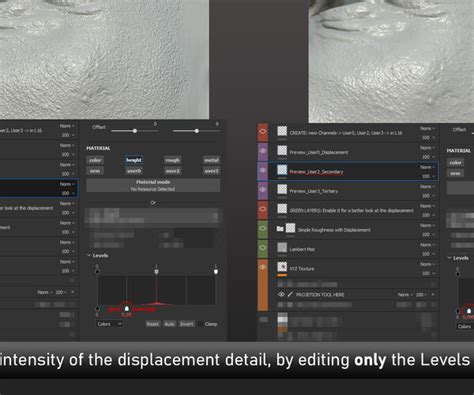The height and width of the screenshot is (395, 474).
Task: Open the Norm blend dropdown of Preview_User0_Displacement
Action: pos(427,148)
